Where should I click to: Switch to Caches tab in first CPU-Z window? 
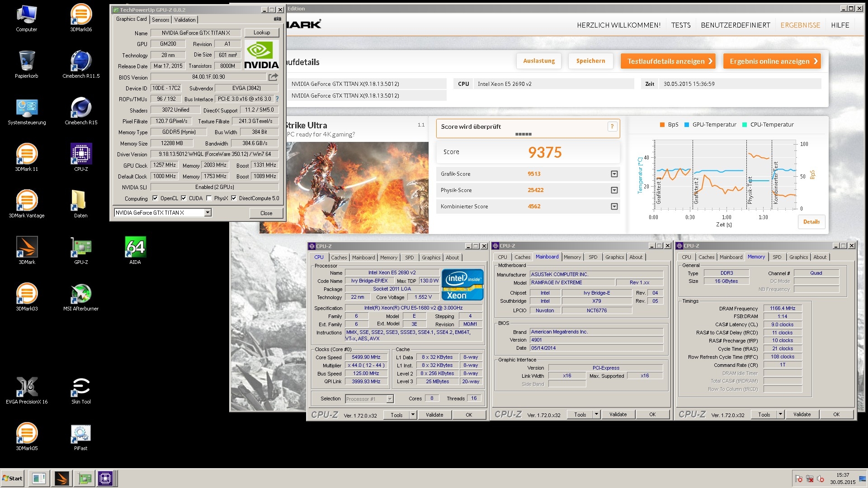click(x=339, y=258)
